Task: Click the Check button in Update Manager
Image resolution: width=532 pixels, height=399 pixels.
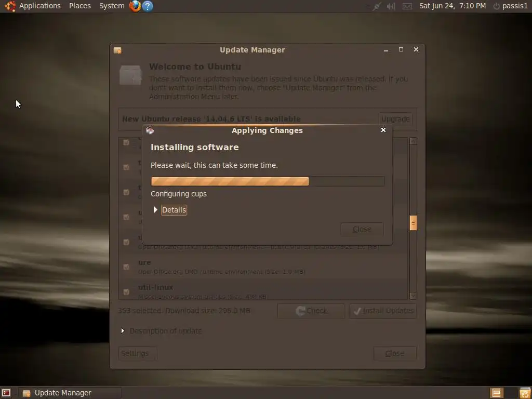Action: tap(311, 311)
